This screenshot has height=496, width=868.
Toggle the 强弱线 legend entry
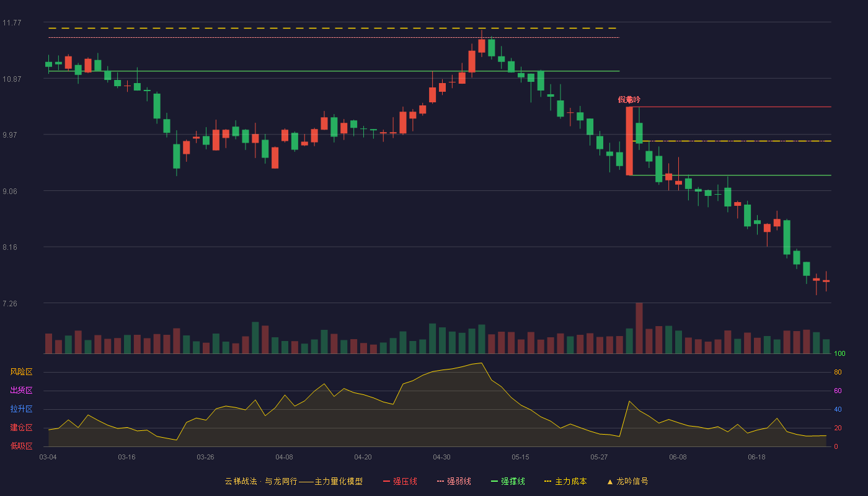[454, 481]
